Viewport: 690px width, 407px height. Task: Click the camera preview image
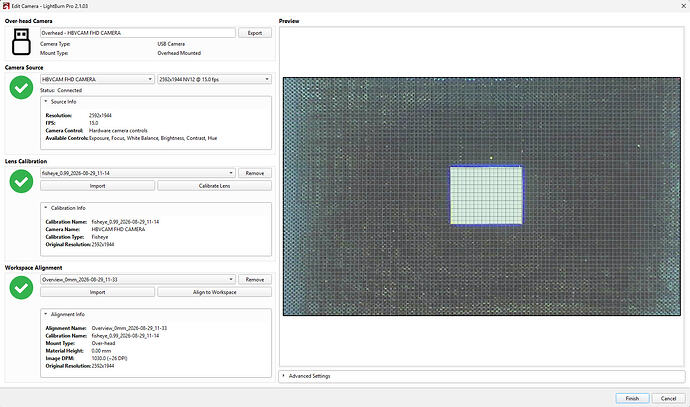pos(481,196)
